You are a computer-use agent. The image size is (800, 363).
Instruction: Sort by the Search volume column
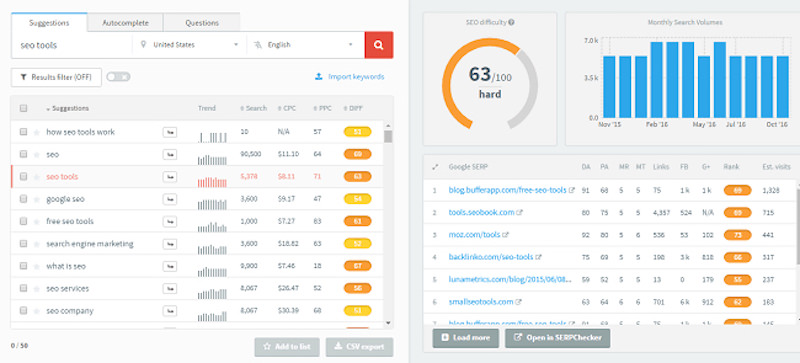click(x=254, y=108)
